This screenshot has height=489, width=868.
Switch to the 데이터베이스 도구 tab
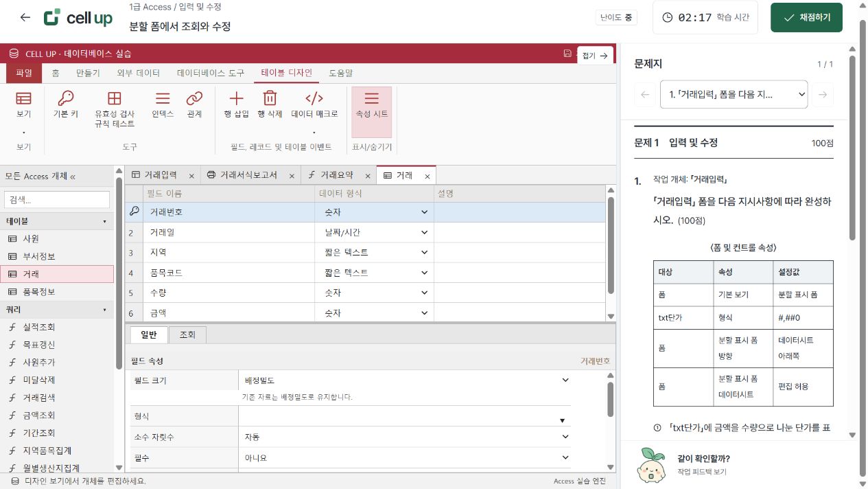pyautogui.click(x=210, y=73)
